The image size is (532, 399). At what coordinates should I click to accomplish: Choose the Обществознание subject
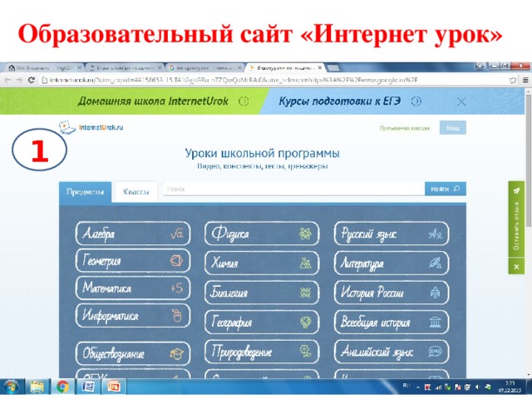[133, 353]
